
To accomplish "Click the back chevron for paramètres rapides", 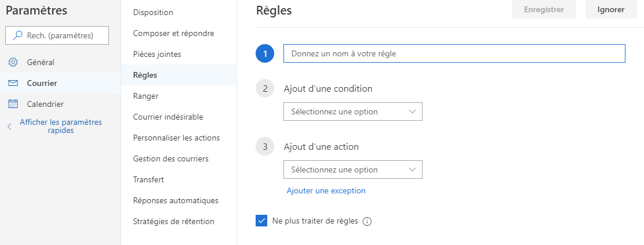I will 9,126.
